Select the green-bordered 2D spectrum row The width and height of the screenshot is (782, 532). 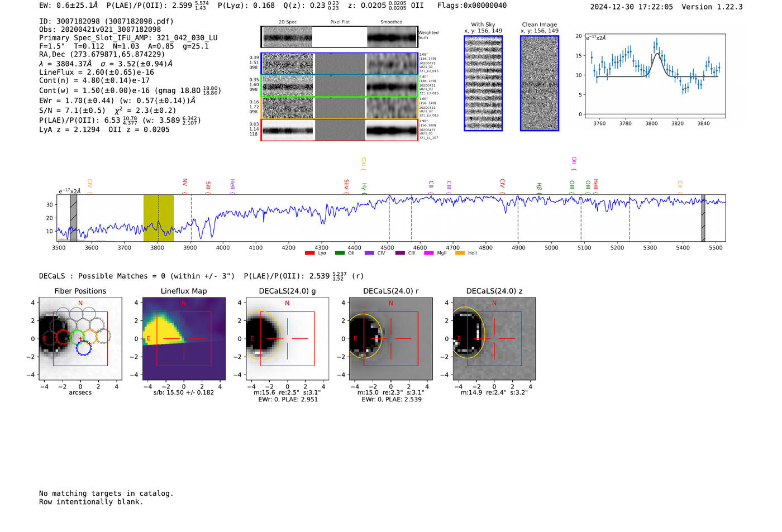coord(340,86)
